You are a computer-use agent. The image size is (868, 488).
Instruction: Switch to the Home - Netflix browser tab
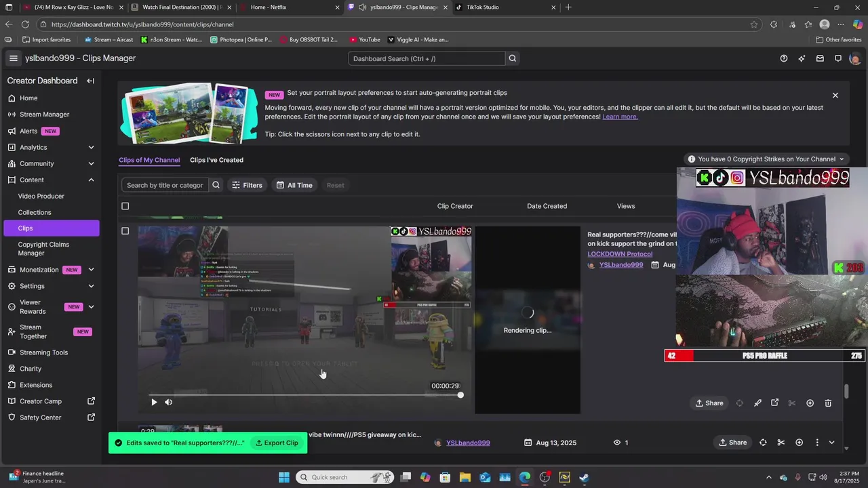[289, 7]
